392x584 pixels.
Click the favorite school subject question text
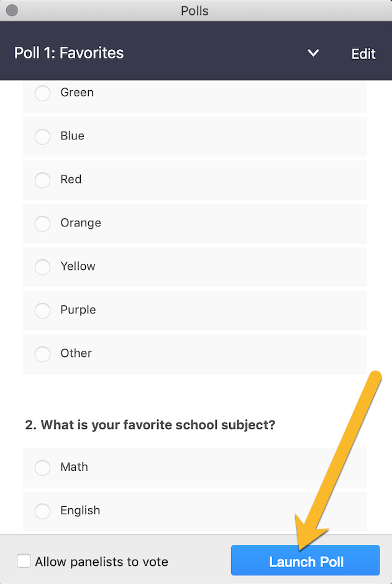tap(150, 425)
